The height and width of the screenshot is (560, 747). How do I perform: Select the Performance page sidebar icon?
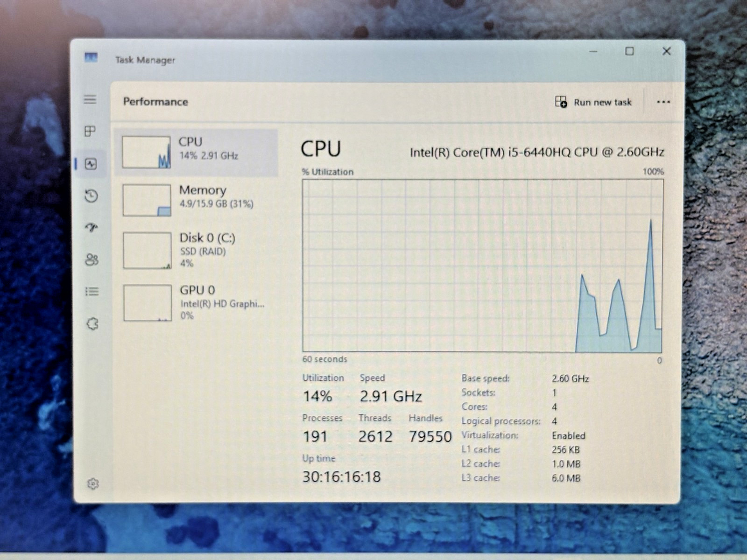[91, 164]
